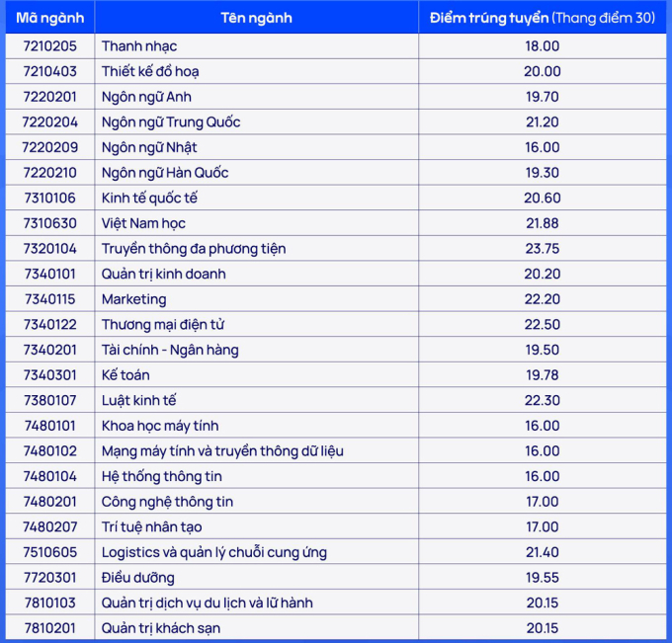672x643 pixels.
Task: Click the Điều dưỡng score 19.55
Action: pos(543,578)
